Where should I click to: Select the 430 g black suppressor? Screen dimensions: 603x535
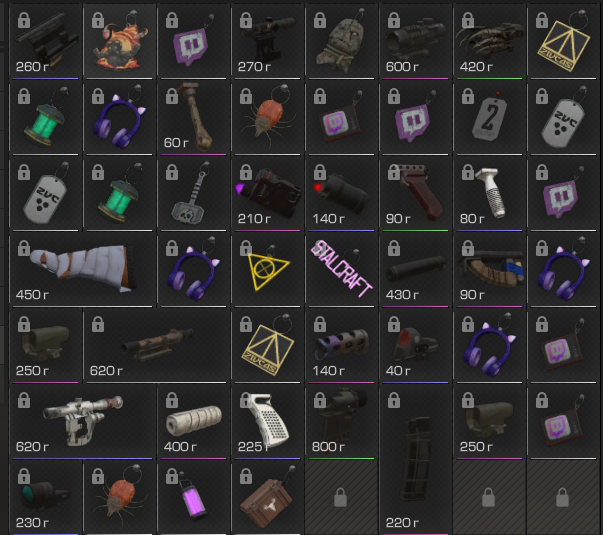pos(415,269)
